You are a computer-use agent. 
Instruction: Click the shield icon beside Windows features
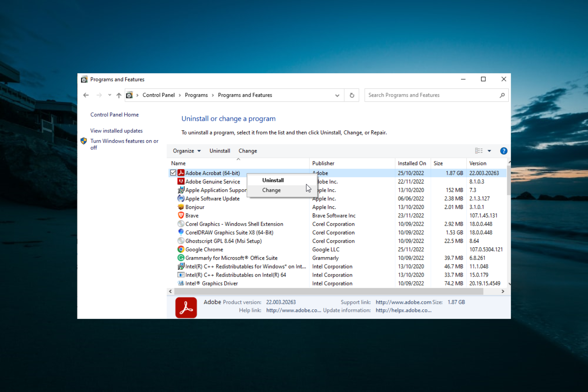click(84, 141)
